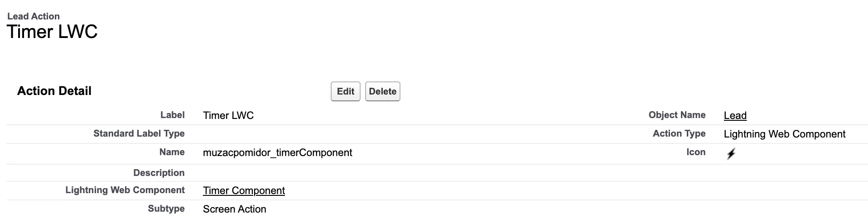868x218 pixels.
Task: Click the Description field label
Action: pyautogui.click(x=159, y=173)
